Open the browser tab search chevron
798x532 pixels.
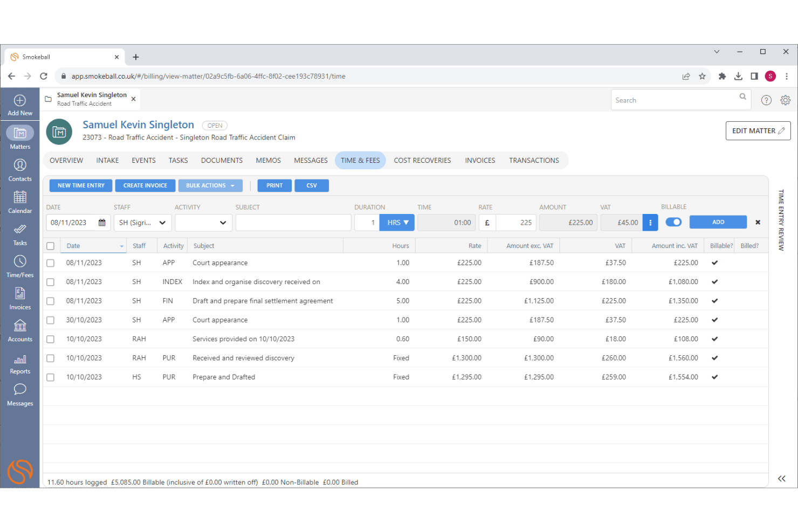tap(717, 52)
